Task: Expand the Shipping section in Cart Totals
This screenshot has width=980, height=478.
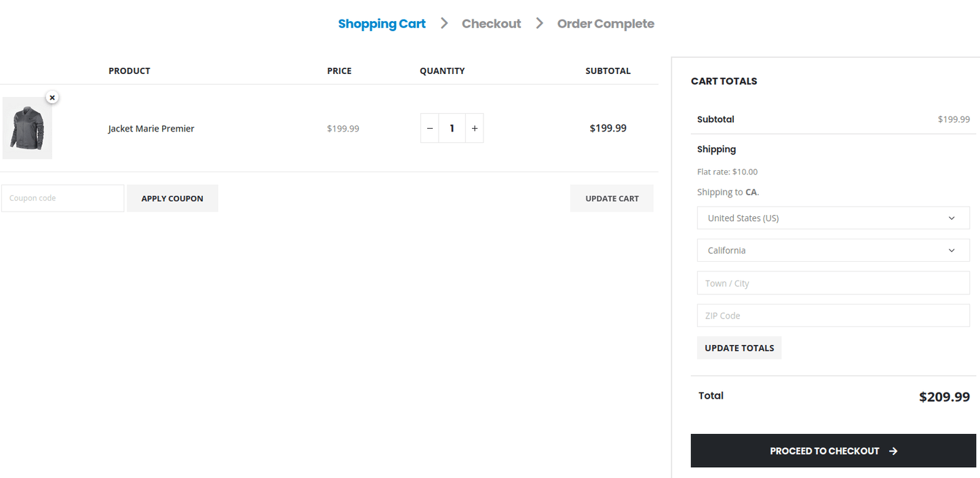Action: (x=716, y=149)
